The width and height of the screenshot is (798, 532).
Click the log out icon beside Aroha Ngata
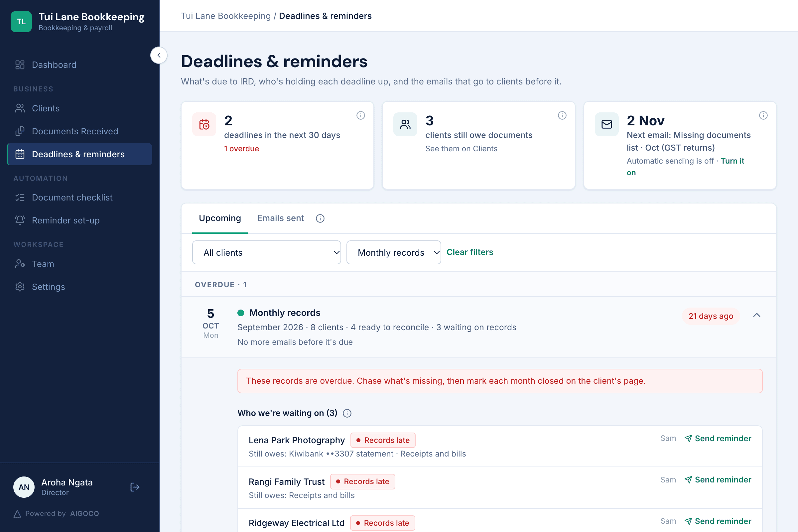(x=135, y=487)
